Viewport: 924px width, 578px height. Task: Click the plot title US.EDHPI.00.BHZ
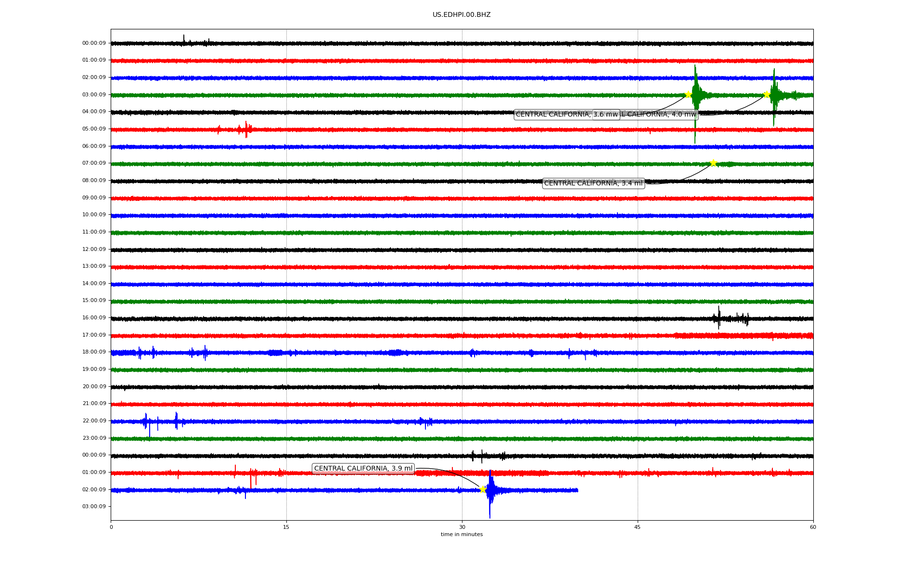[461, 15]
